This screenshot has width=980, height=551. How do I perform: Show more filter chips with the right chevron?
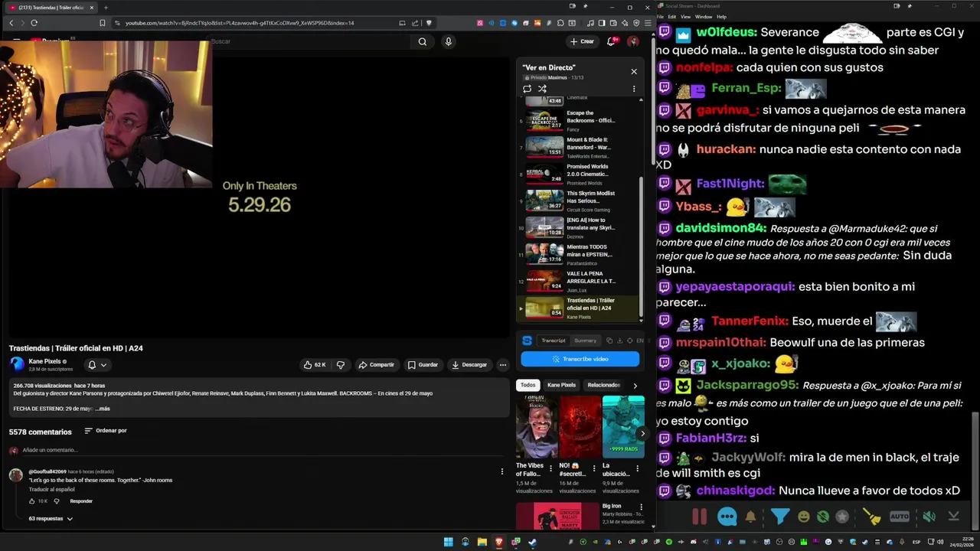(x=635, y=385)
